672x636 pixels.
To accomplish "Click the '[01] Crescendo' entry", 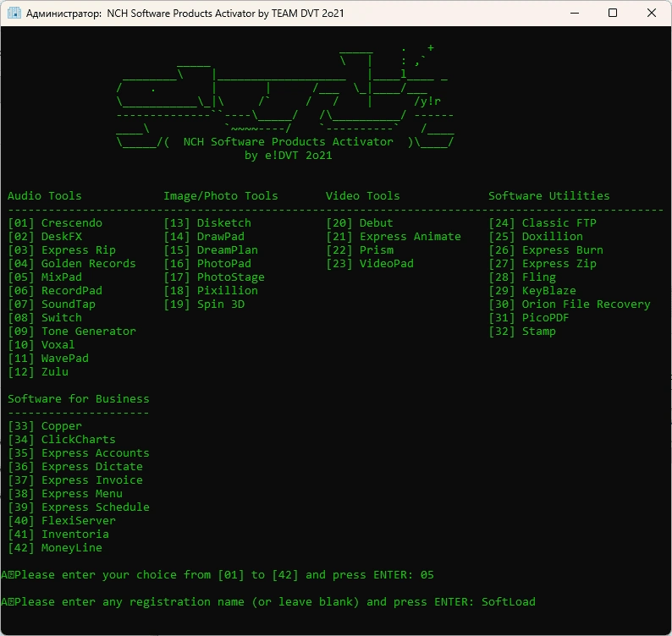I will click(x=55, y=223).
